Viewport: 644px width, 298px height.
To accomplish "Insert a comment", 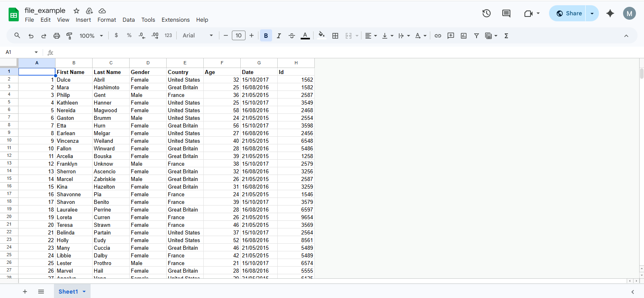I will (x=451, y=36).
